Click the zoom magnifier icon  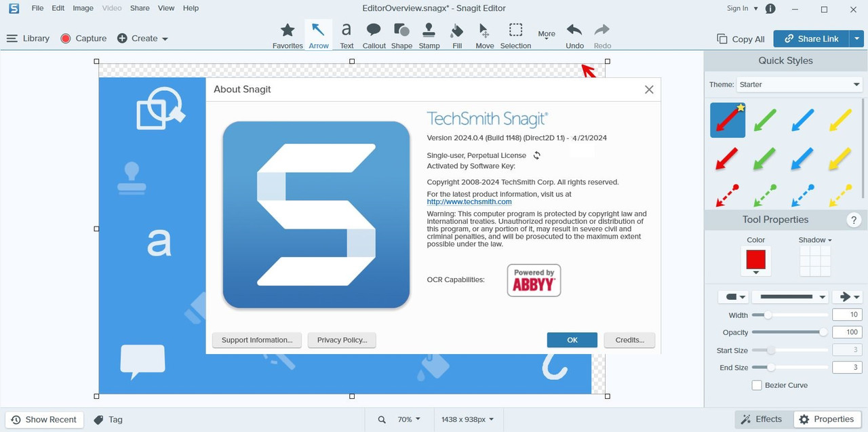point(382,420)
